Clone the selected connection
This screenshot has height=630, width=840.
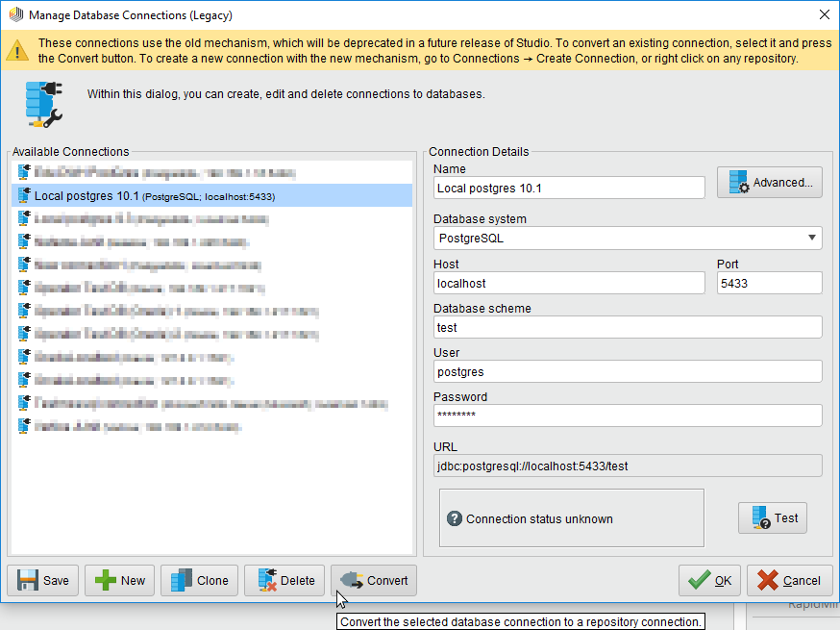click(x=199, y=580)
